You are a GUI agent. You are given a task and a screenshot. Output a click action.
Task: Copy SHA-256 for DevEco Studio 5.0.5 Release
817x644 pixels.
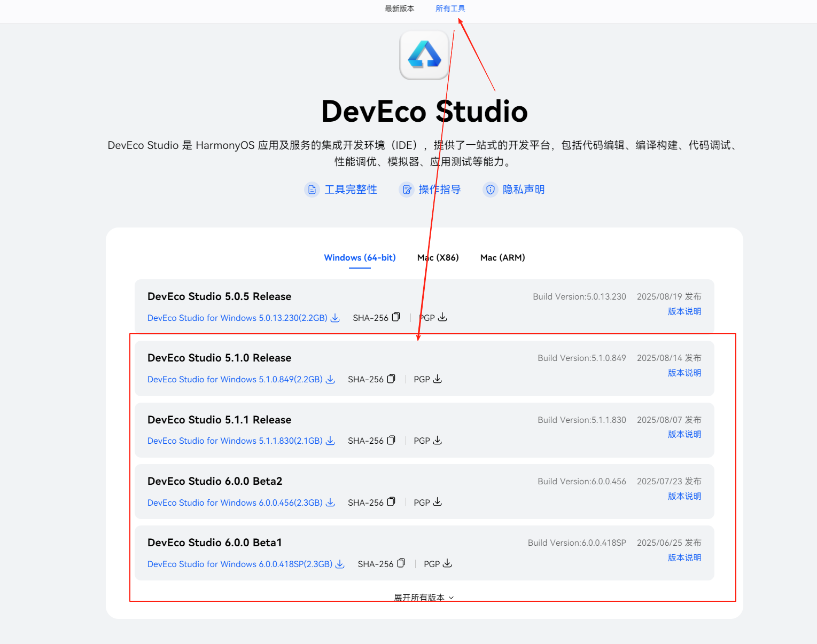tap(396, 317)
